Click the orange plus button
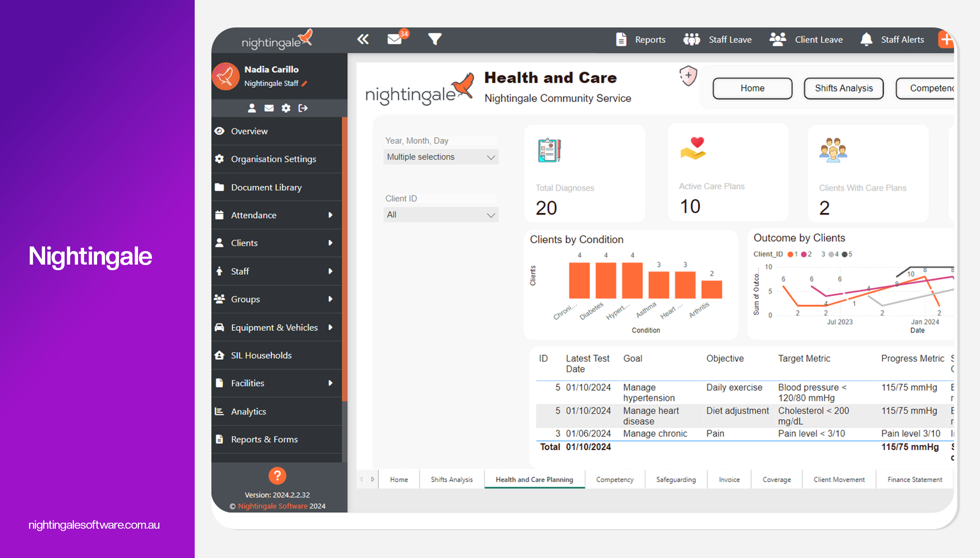 (x=946, y=40)
